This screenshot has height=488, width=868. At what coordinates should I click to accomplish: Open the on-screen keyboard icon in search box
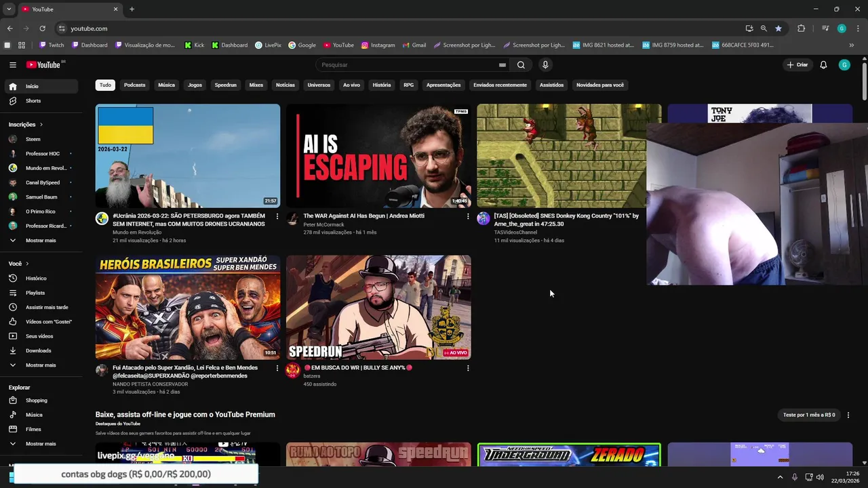(502, 65)
